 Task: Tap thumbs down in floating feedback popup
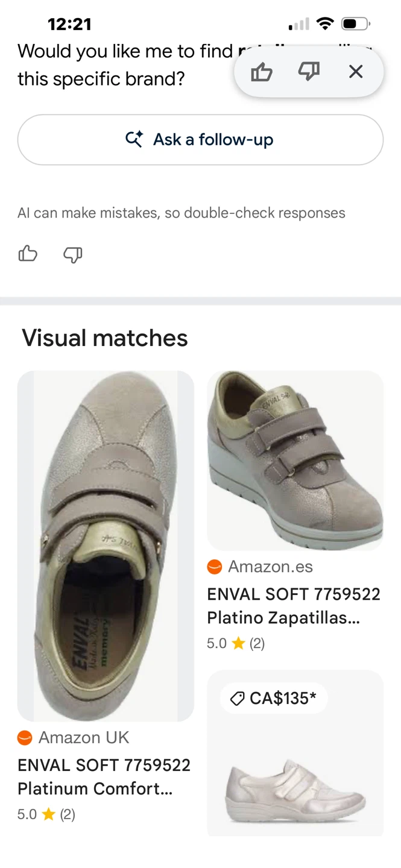[x=309, y=72]
